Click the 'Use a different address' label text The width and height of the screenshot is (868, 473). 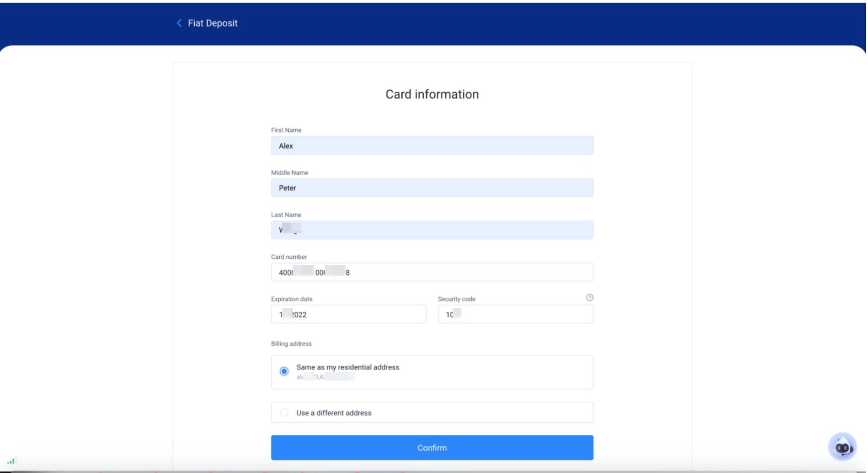click(334, 413)
